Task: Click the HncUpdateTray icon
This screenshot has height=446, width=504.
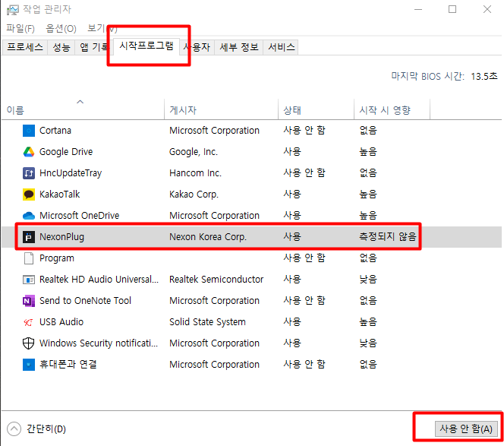Action: (29, 172)
